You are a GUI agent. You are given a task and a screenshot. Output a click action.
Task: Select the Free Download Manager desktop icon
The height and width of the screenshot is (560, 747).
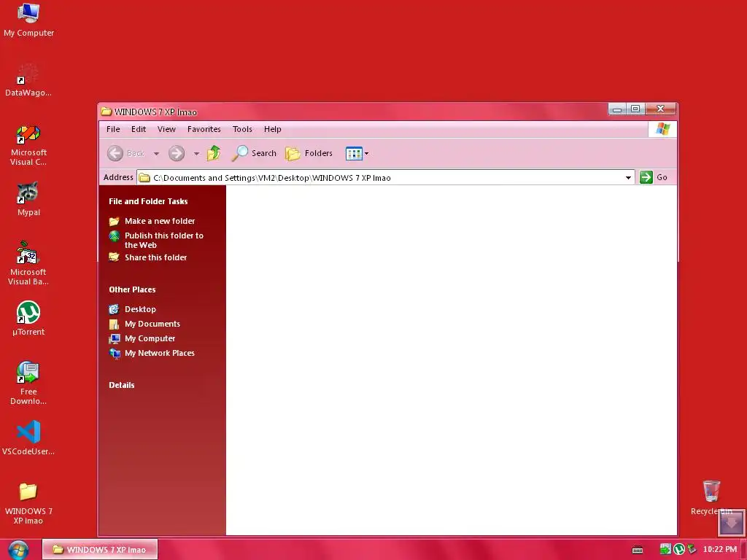point(28,383)
